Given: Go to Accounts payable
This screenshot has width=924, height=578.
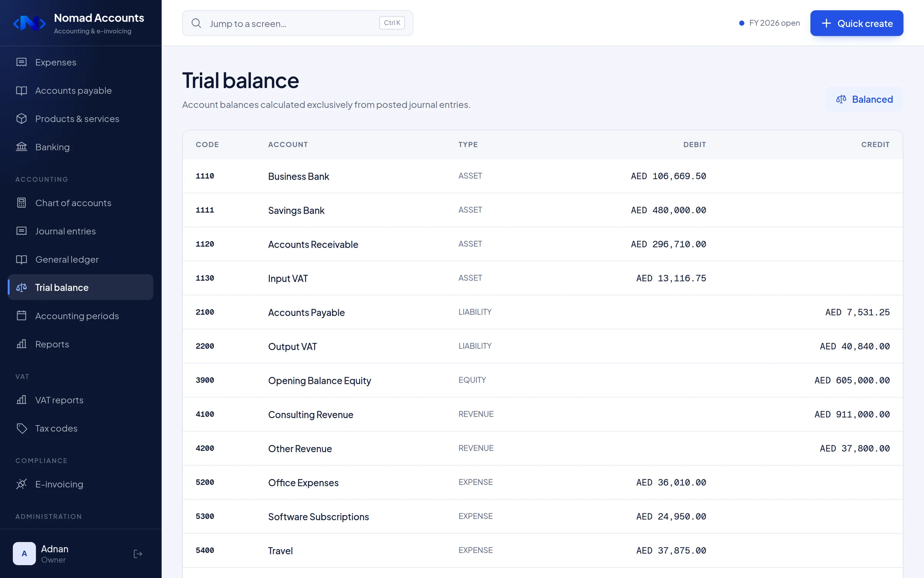Looking at the screenshot, I should click(80, 91).
